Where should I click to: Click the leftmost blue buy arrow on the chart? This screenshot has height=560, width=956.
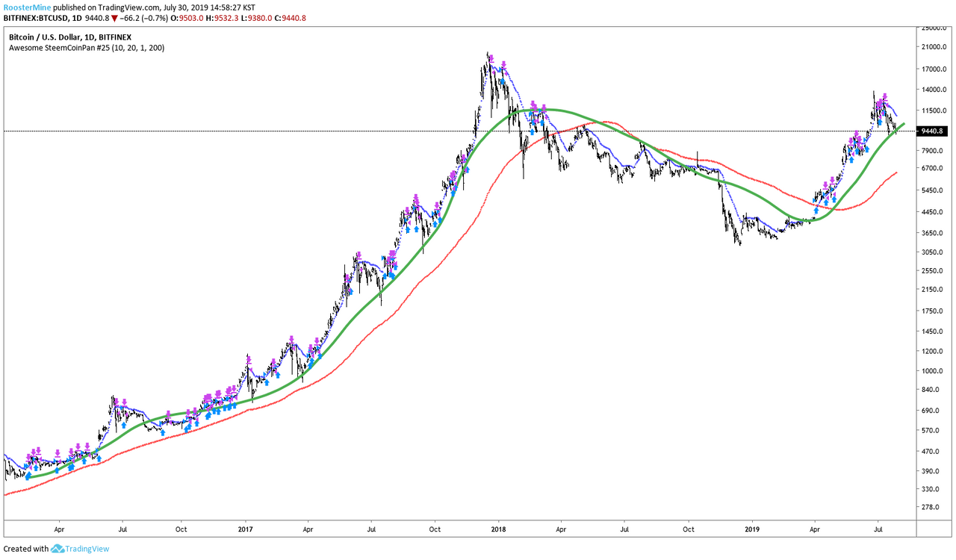pos(28,475)
